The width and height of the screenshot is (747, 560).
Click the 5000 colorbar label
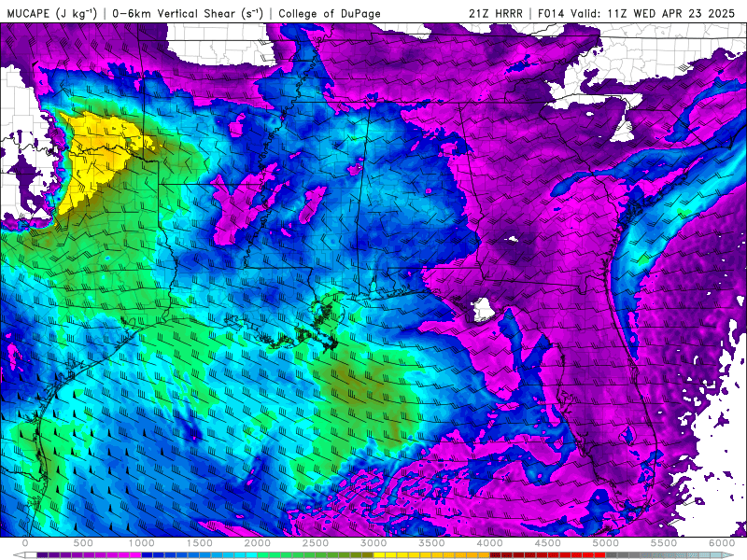pos(606,543)
